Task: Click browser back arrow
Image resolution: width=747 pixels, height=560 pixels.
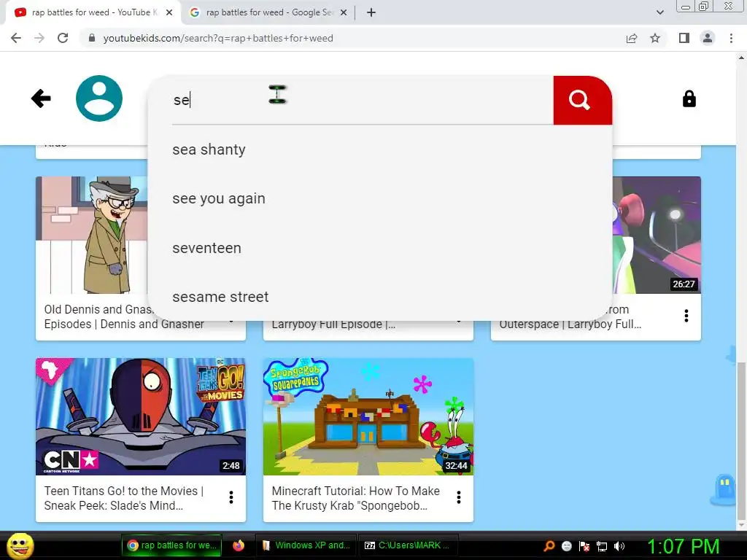Action: [16, 38]
